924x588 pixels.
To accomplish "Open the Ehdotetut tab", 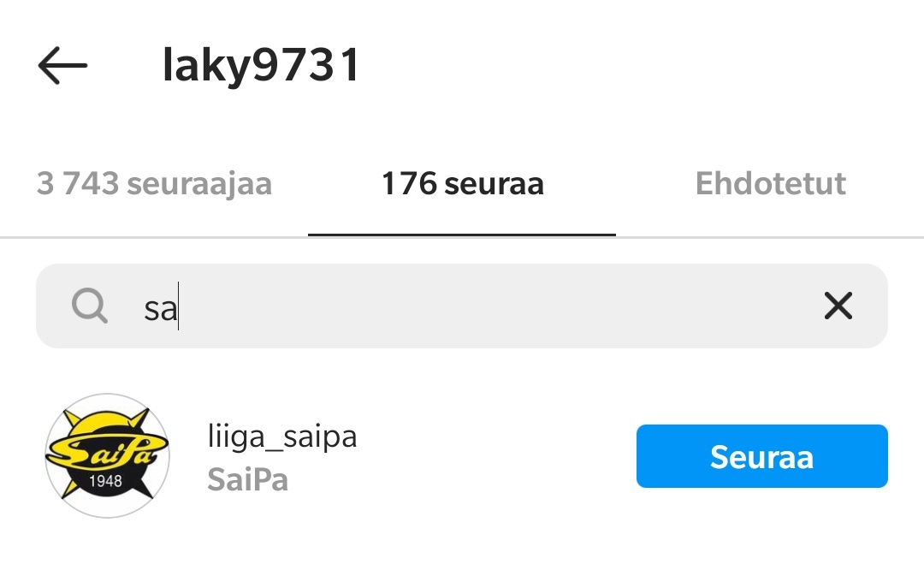I will 770,183.
